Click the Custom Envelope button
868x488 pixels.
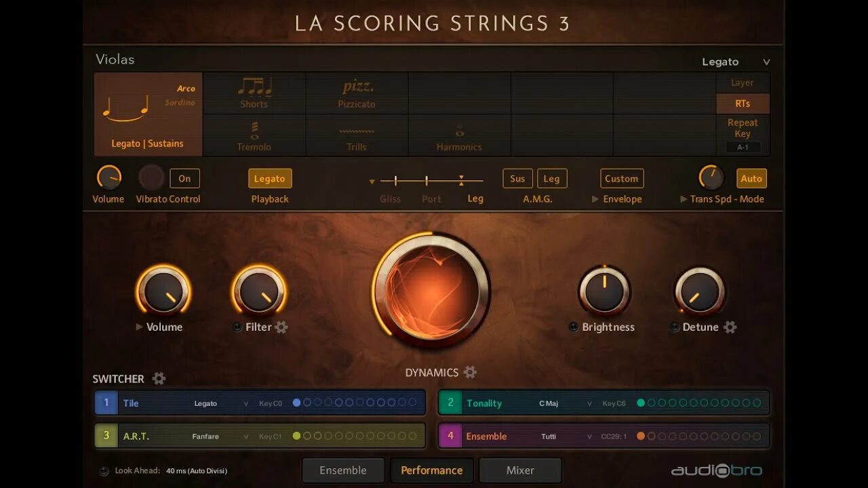point(622,178)
